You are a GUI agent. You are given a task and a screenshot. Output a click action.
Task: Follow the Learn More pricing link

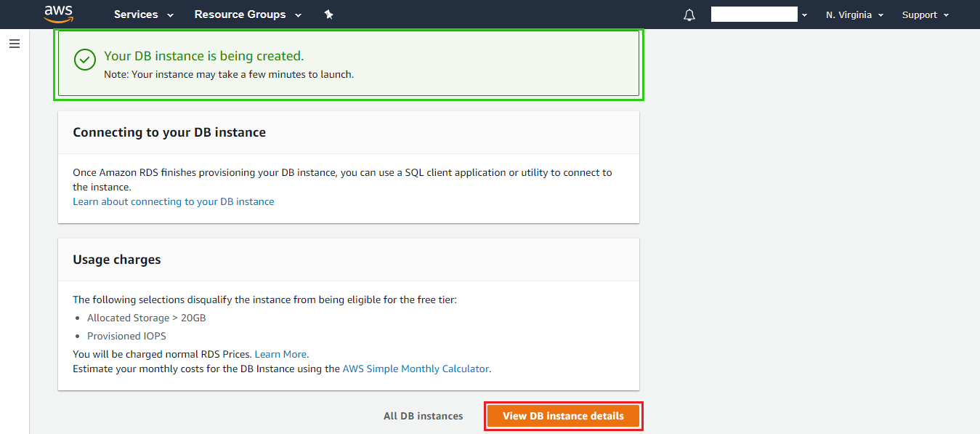pos(281,354)
